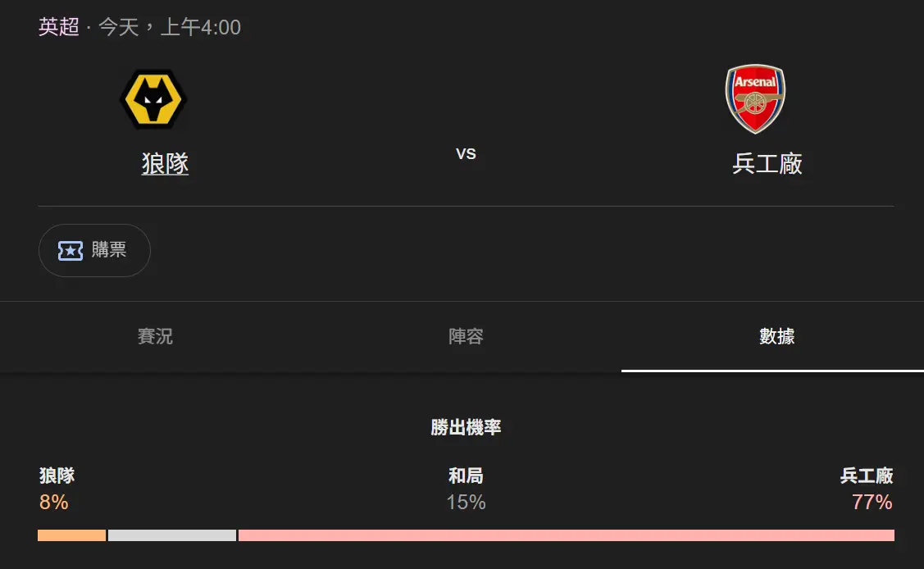Click the 今天，上午4:00 match time

coord(170,27)
